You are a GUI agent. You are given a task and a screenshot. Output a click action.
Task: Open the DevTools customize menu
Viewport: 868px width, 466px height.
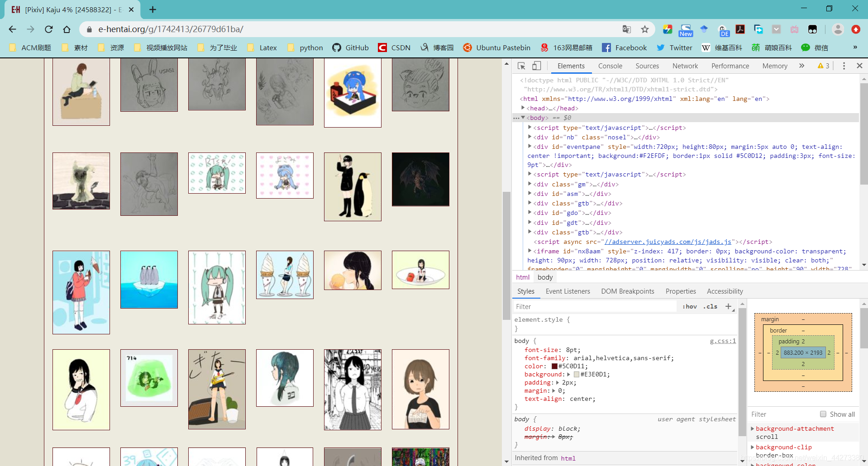pyautogui.click(x=844, y=66)
